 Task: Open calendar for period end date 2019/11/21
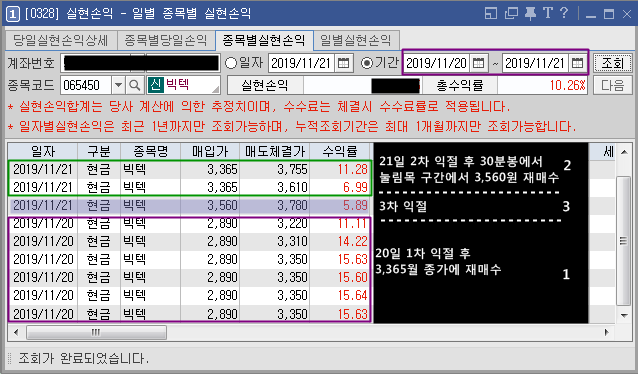tap(577, 63)
